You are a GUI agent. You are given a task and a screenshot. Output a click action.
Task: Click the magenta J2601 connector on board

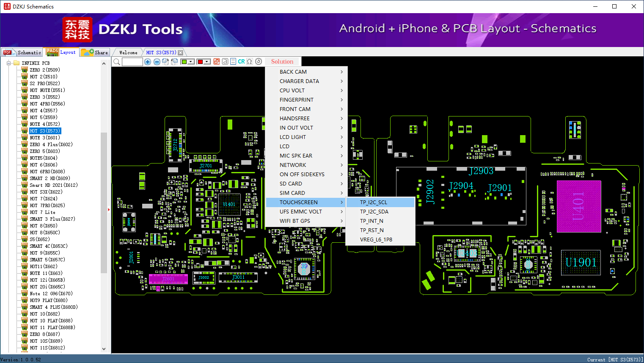[168, 279]
